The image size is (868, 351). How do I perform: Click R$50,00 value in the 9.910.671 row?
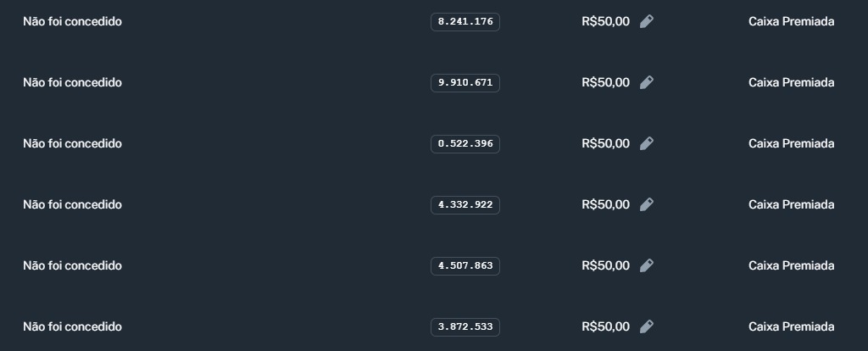(x=605, y=83)
